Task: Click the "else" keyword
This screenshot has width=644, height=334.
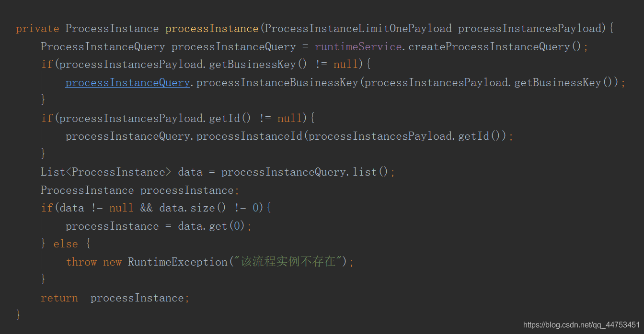Action: tap(66, 244)
